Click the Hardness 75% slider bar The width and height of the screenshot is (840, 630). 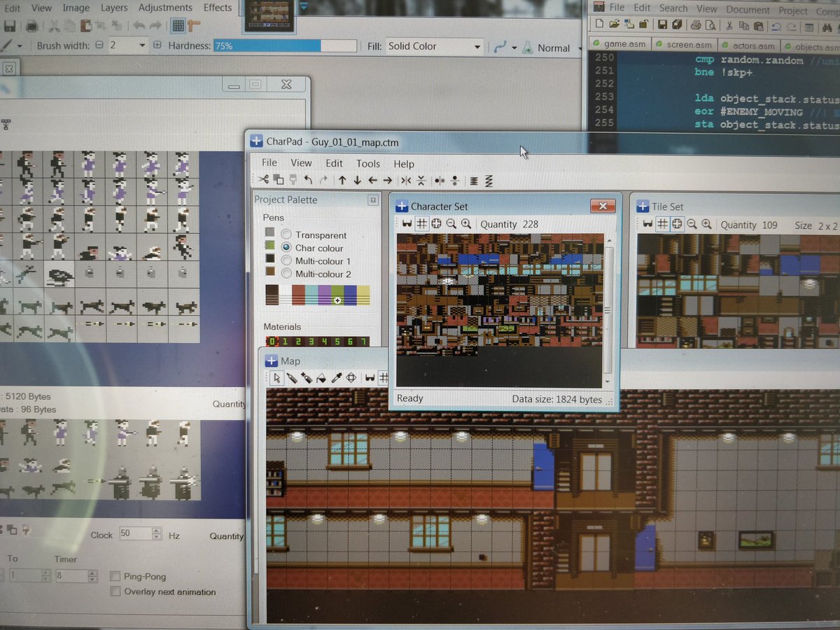285,45
